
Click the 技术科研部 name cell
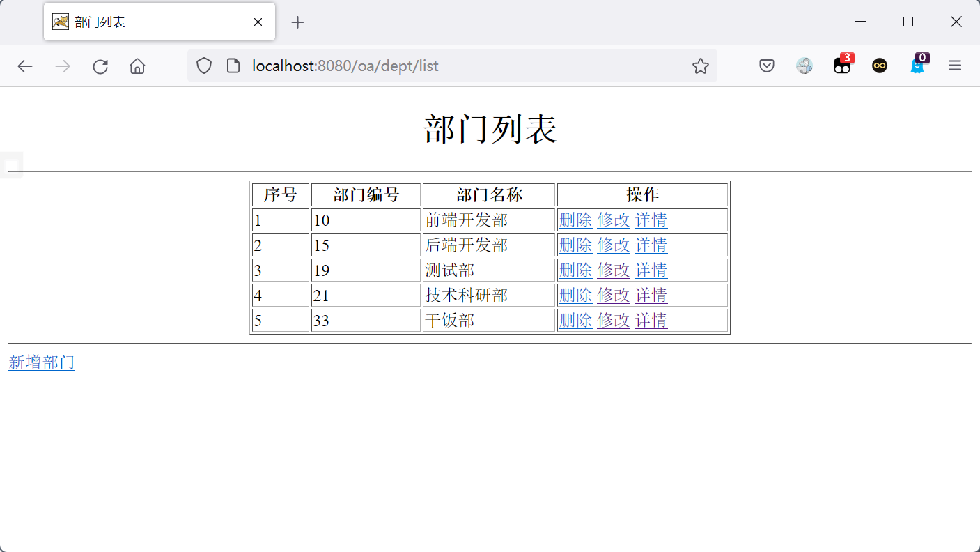pyautogui.click(x=489, y=296)
